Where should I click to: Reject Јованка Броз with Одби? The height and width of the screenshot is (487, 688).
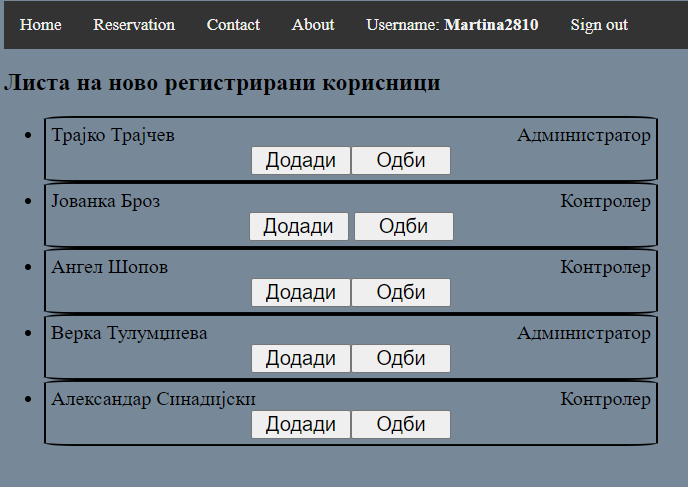[x=404, y=227]
